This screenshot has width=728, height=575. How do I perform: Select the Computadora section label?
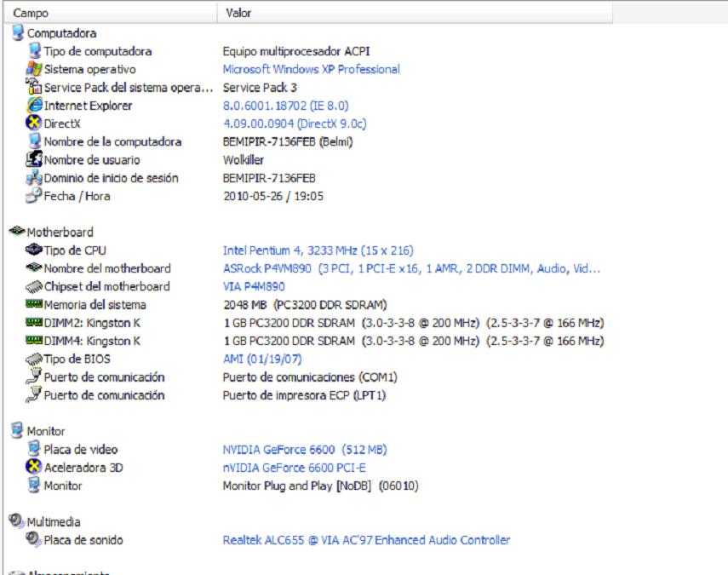pyautogui.click(x=62, y=33)
